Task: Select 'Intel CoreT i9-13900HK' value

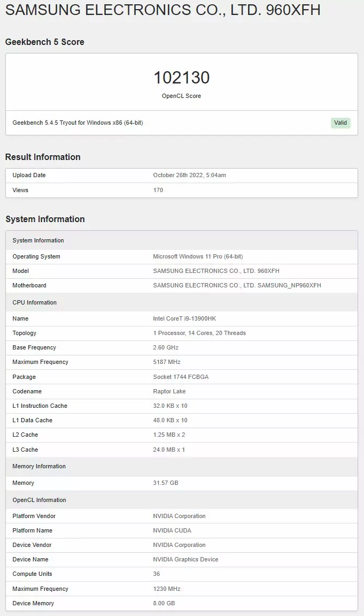Action: click(x=185, y=318)
